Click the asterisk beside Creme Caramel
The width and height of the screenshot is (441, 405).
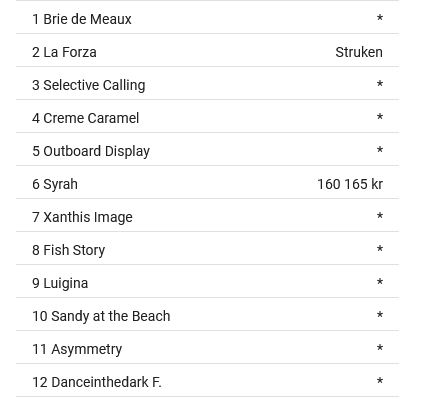(380, 117)
